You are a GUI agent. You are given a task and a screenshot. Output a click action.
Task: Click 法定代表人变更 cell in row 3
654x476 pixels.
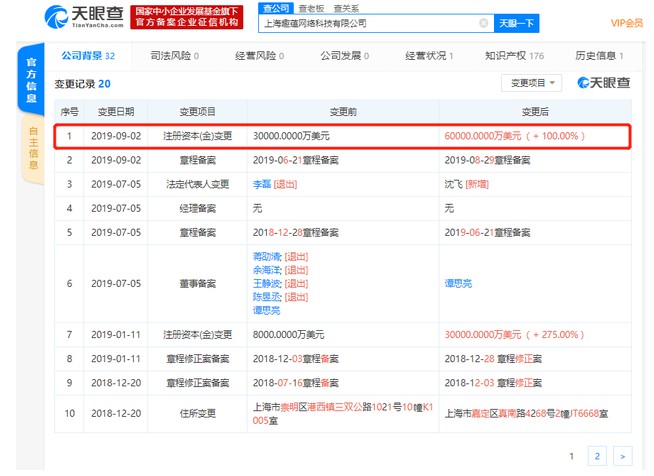coord(197,184)
